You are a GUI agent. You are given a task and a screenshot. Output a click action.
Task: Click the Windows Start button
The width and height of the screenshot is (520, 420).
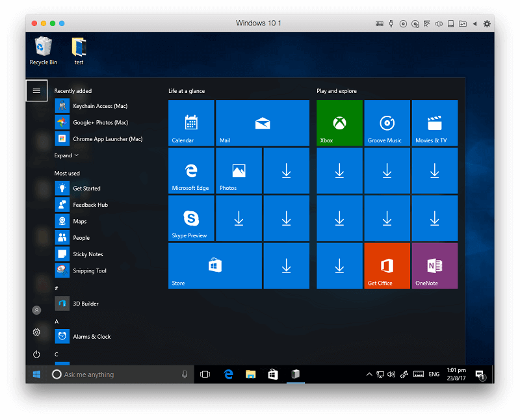click(36, 374)
